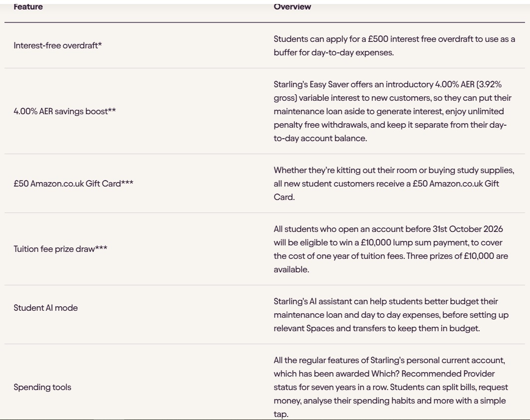The width and height of the screenshot is (530, 420).
Task: Select the Tuition fee prize draw*** label
Action: pyautogui.click(x=60, y=249)
